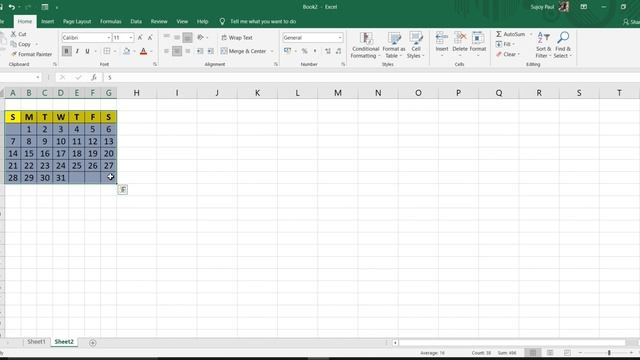
Task: Click Increase Indent icon
Action: [211, 51]
